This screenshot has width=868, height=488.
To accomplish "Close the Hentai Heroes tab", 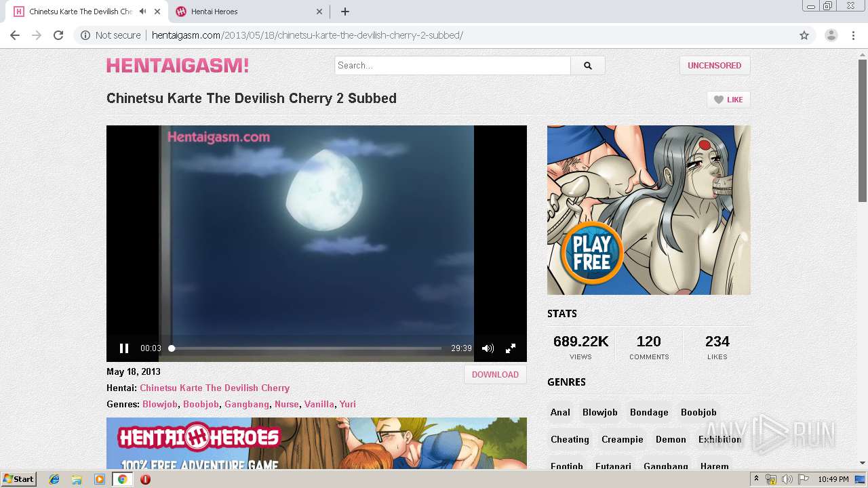I will [320, 12].
